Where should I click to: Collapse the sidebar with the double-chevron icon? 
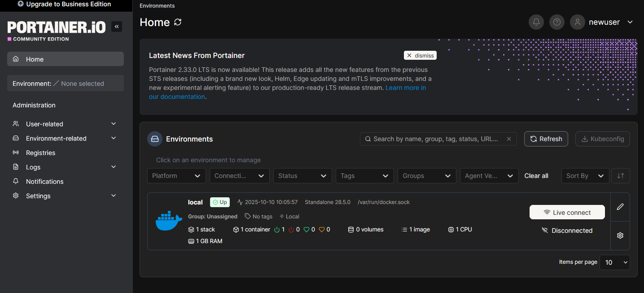[x=117, y=27]
